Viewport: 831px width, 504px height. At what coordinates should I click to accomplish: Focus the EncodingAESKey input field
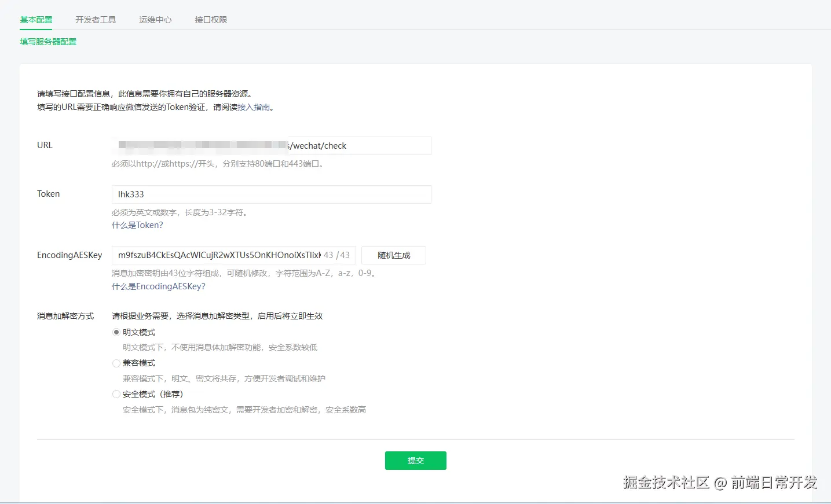pyautogui.click(x=233, y=255)
